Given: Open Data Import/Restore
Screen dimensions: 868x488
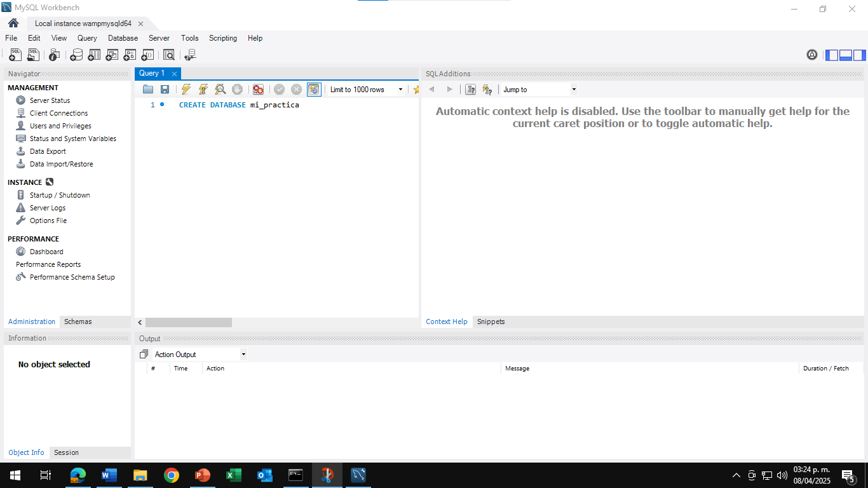Looking at the screenshot, I should point(61,164).
